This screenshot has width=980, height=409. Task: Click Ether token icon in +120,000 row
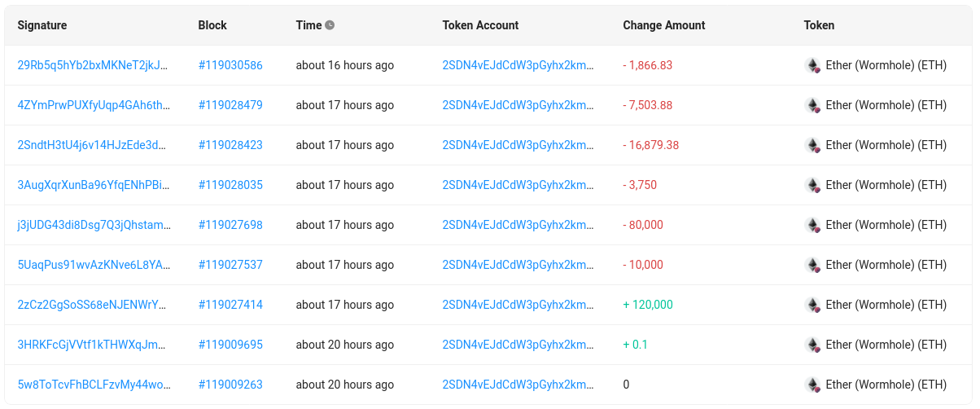pyautogui.click(x=812, y=306)
